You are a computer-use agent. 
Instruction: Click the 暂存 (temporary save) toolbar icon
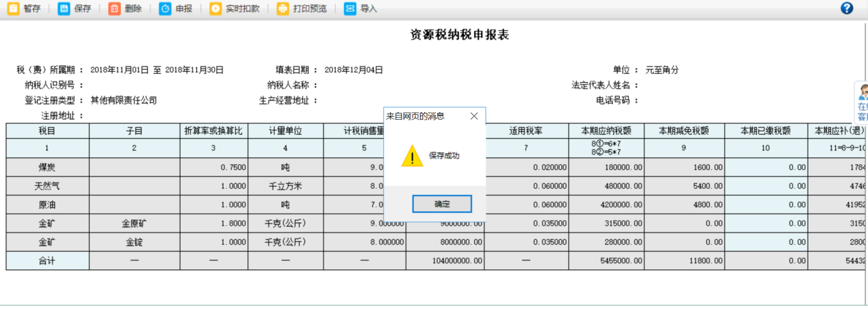(x=13, y=9)
